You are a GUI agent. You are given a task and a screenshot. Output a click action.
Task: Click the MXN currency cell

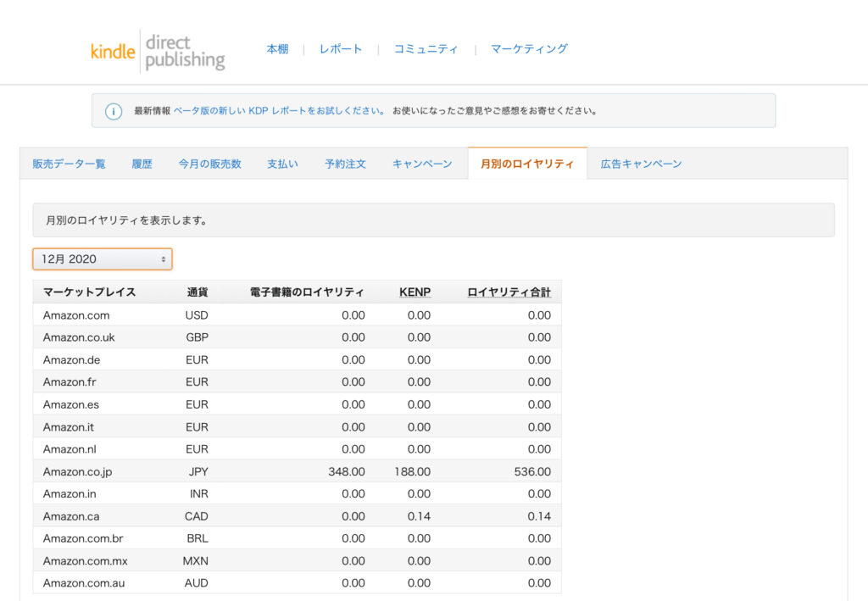(x=196, y=561)
